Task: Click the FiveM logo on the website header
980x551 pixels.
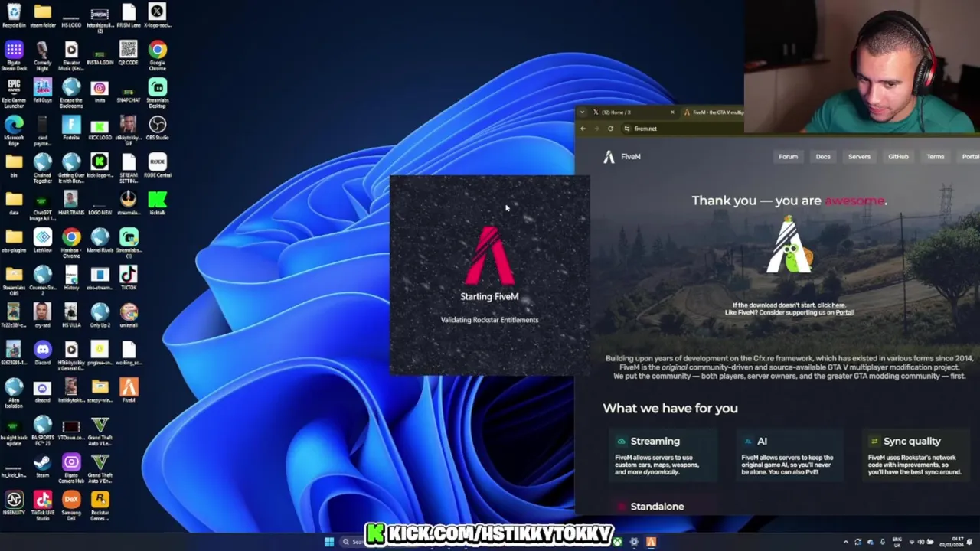Action: click(622, 157)
